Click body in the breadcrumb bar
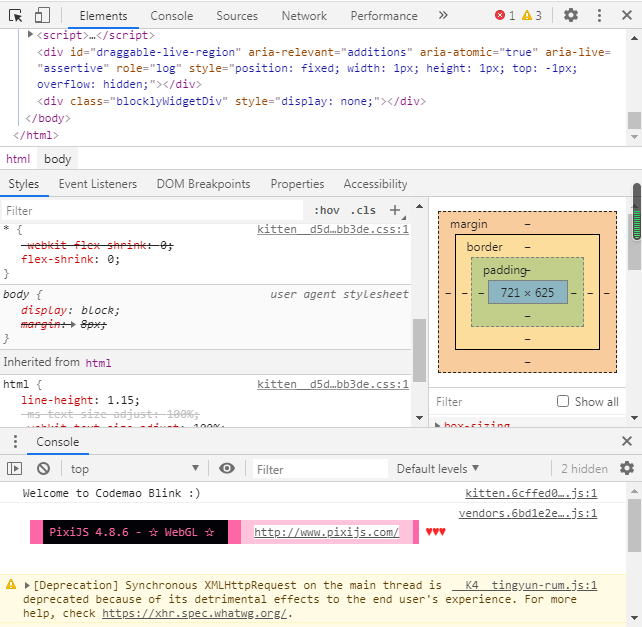 pyautogui.click(x=58, y=159)
